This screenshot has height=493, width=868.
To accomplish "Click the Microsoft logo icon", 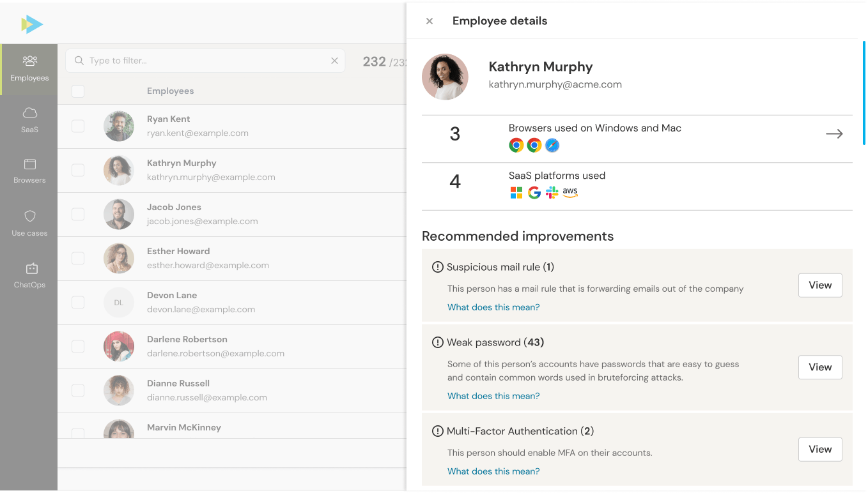I will point(516,193).
